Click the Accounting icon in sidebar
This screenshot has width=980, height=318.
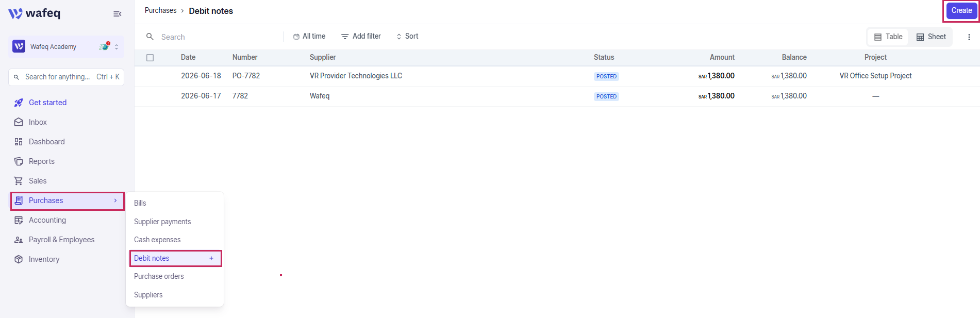(19, 220)
